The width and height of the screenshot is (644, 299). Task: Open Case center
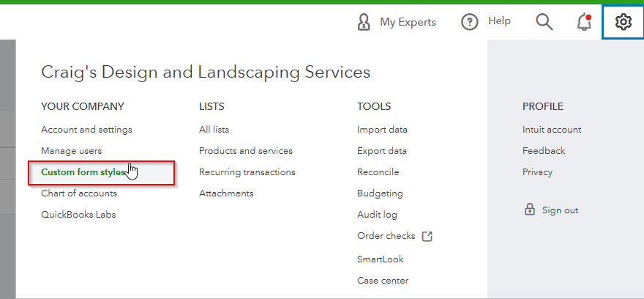pos(383,281)
